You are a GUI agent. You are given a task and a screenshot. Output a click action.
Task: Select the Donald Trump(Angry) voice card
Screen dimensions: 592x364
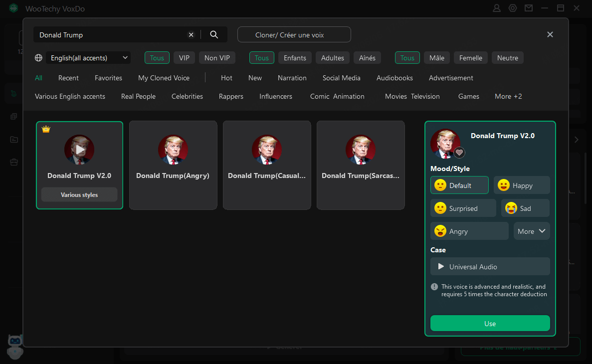173,165
